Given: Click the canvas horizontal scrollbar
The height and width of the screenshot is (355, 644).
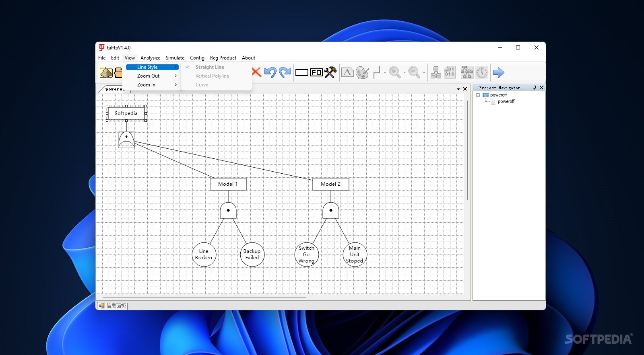Looking at the screenshot, I should coord(204,297).
